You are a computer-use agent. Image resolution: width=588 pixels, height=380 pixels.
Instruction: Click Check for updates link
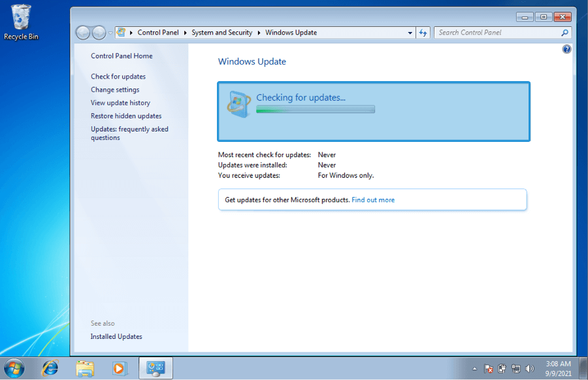coord(118,77)
